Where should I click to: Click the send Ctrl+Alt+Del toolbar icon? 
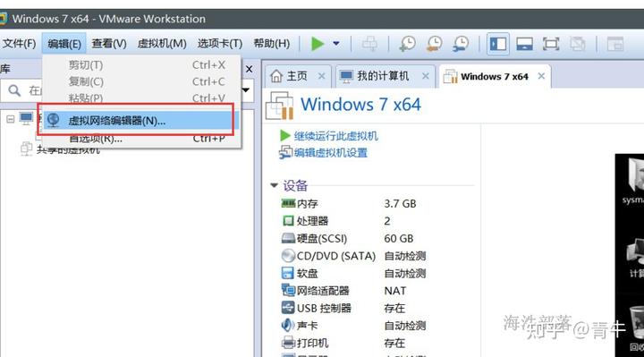(x=369, y=44)
